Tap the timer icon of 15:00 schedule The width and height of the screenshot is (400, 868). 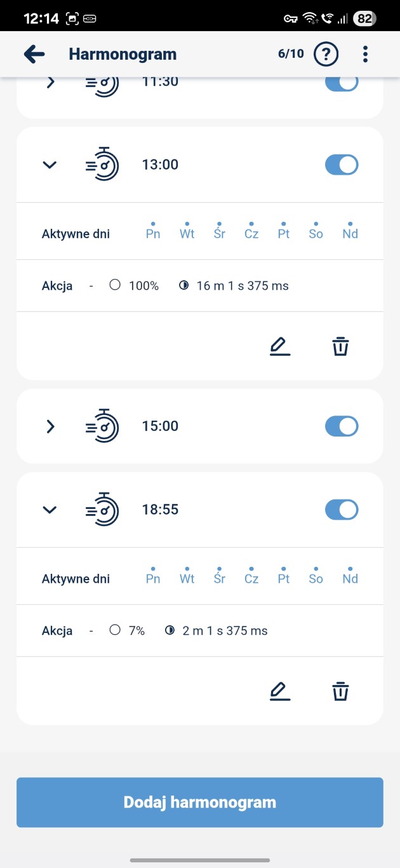point(102,426)
